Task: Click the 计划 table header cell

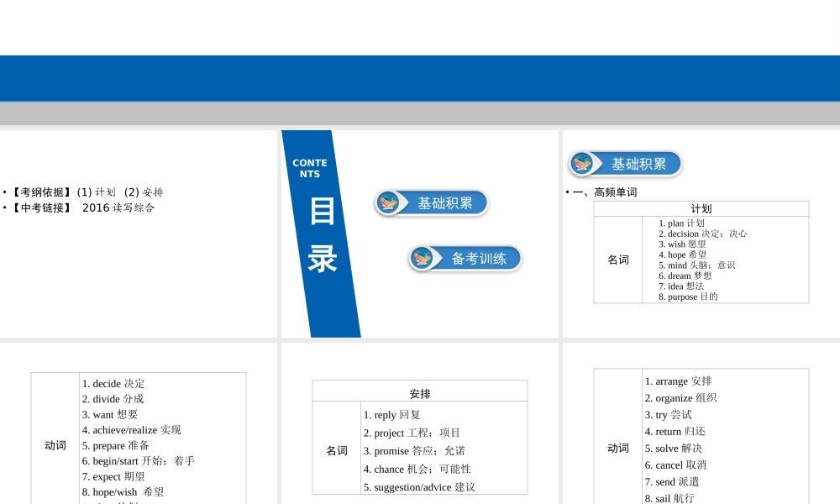Action: click(x=701, y=209)
